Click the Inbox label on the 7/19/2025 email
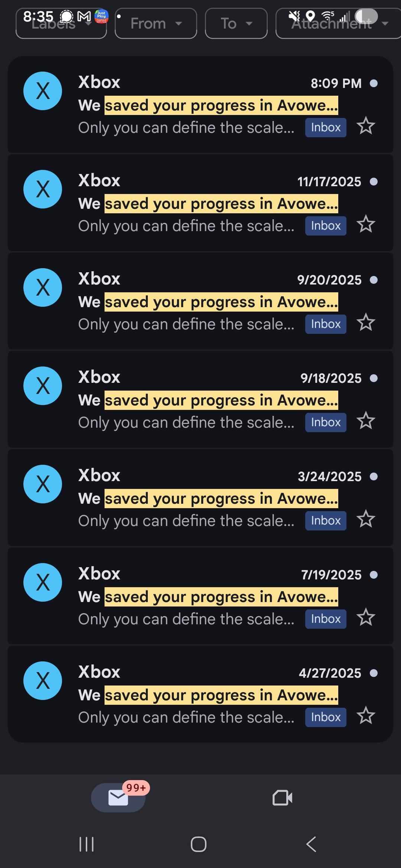This screenshot has width=401, height=868. (x=326, y=619)
